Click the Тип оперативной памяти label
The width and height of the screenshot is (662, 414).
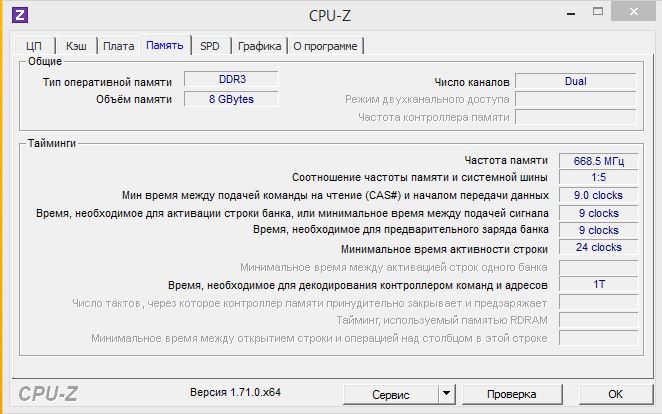(107, 82)
